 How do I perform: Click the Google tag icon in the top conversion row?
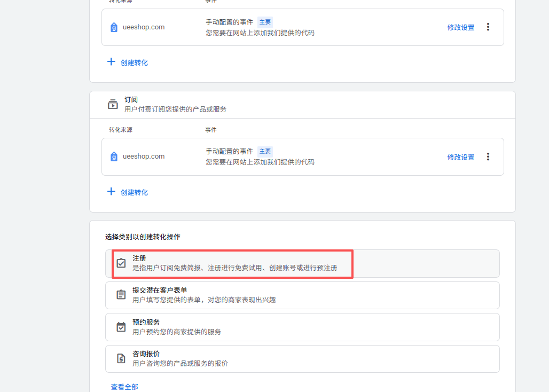tap(114, 27)
